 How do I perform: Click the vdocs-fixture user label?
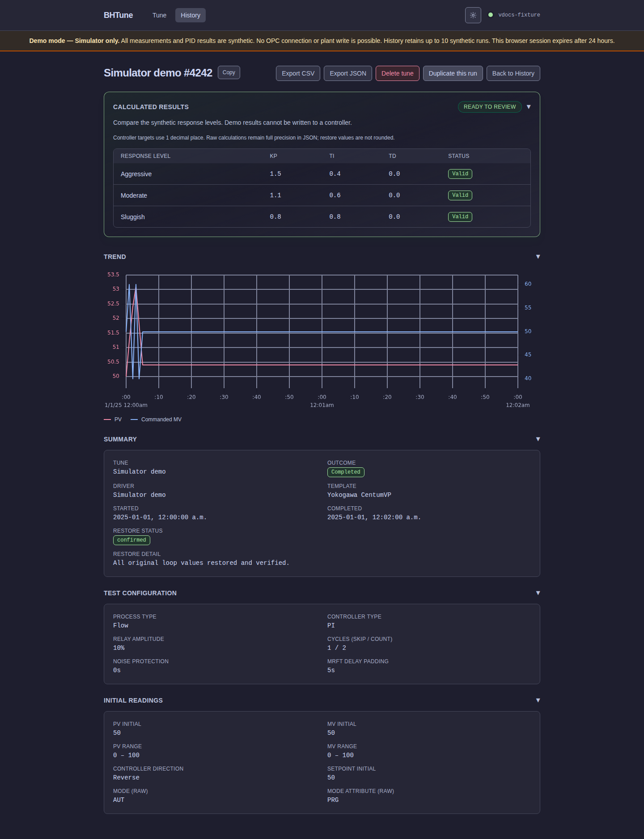(519, 15)
